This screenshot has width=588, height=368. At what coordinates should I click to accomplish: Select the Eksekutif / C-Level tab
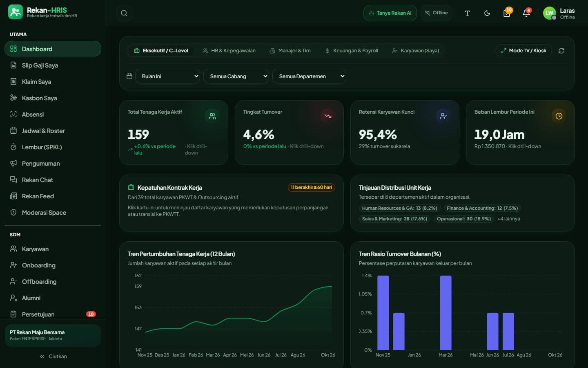[x=161, y=51]
